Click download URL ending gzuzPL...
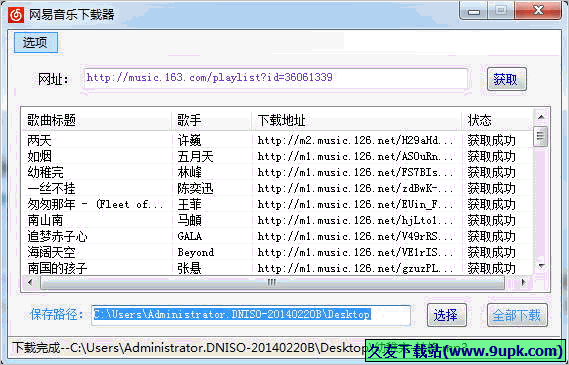Viewport: 569px width, 365px height. (356, 268)
